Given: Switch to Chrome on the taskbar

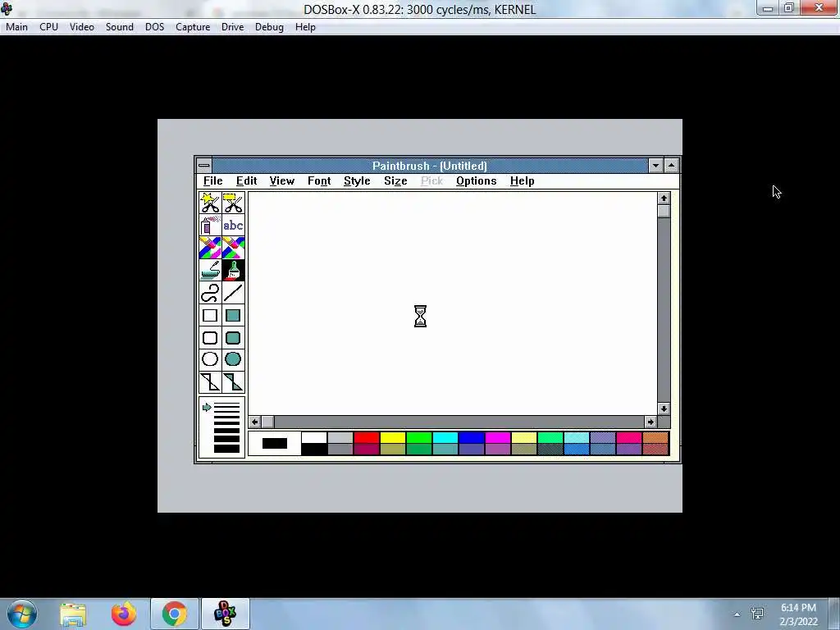Looking at the screenshot, I should point(175,614).
